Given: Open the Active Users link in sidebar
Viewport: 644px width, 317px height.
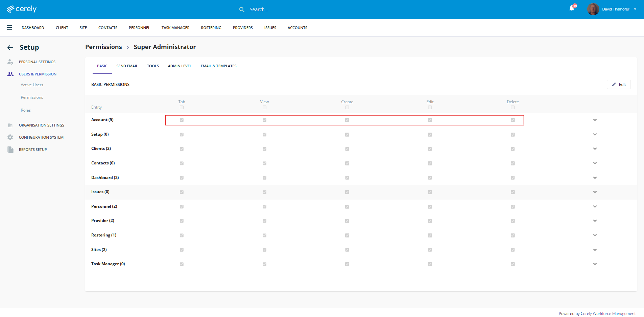Looking at the screenshot, I should point(32,85).
